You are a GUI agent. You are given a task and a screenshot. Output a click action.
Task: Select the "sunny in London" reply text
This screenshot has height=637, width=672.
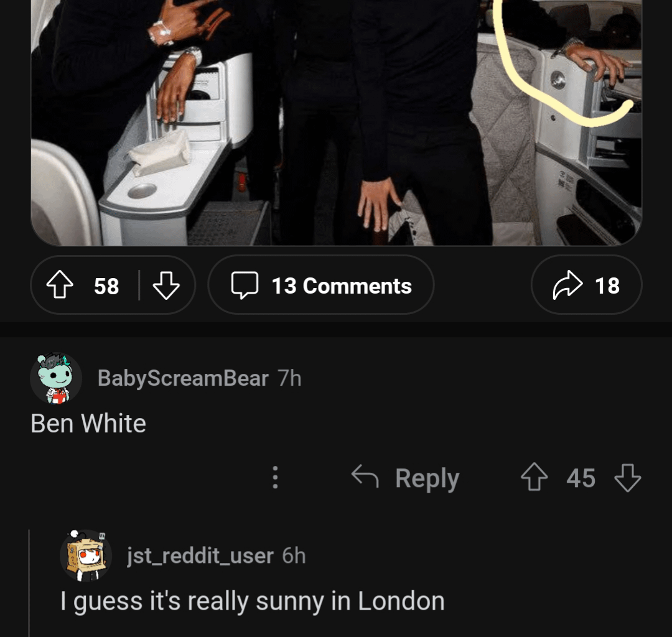(x=253, y=602)
